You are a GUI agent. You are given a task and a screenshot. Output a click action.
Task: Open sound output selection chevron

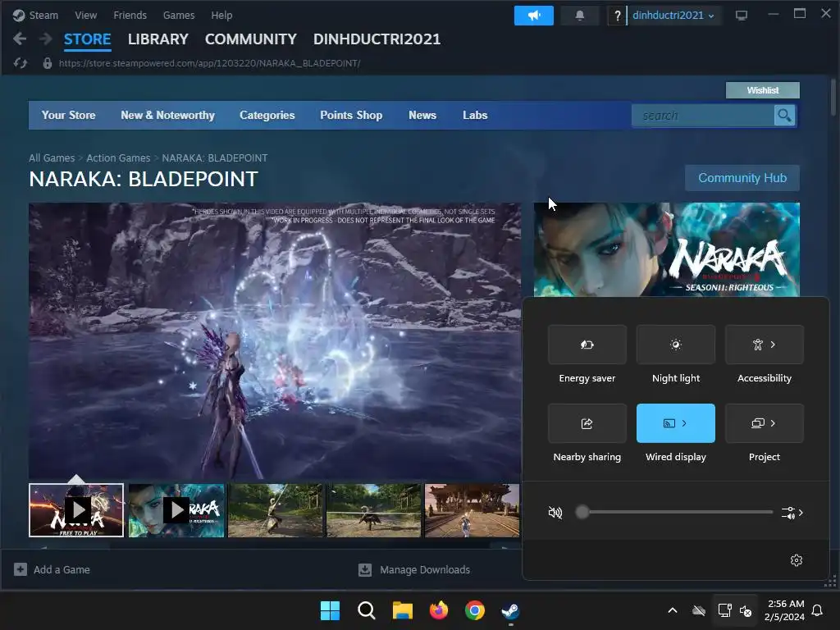point(793,513)
